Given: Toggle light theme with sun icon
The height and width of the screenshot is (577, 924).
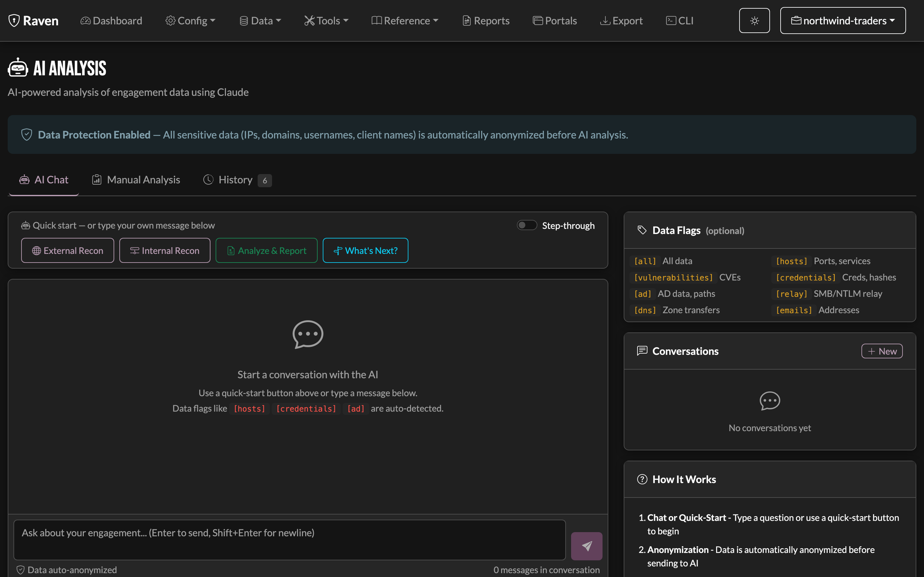Looking at the screenshot, I should pyautogui.click(x=754, y=21).
